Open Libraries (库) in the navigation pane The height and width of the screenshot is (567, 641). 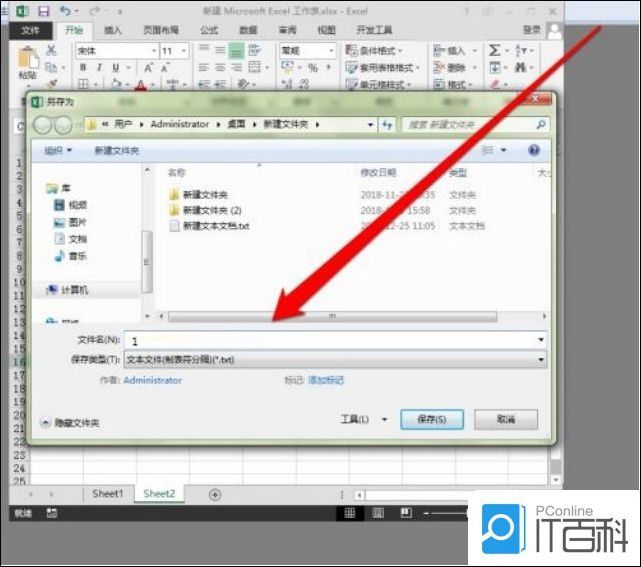pos(58,188)
